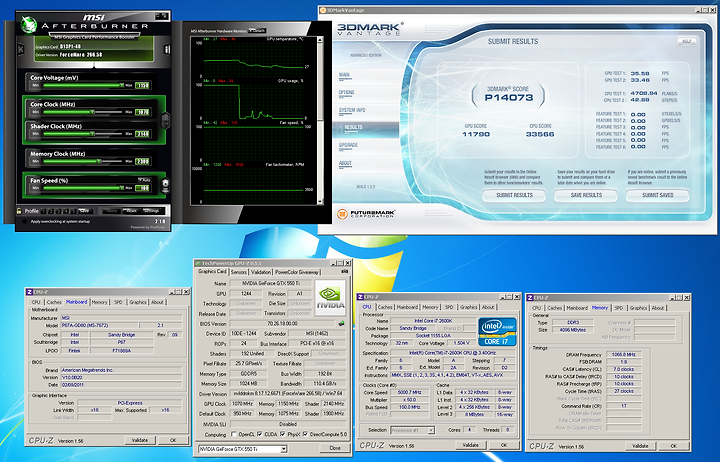Toggle CUDA checkbox in GPU-Z
This screenshot has width=720, height=462.
click(260, 434)
